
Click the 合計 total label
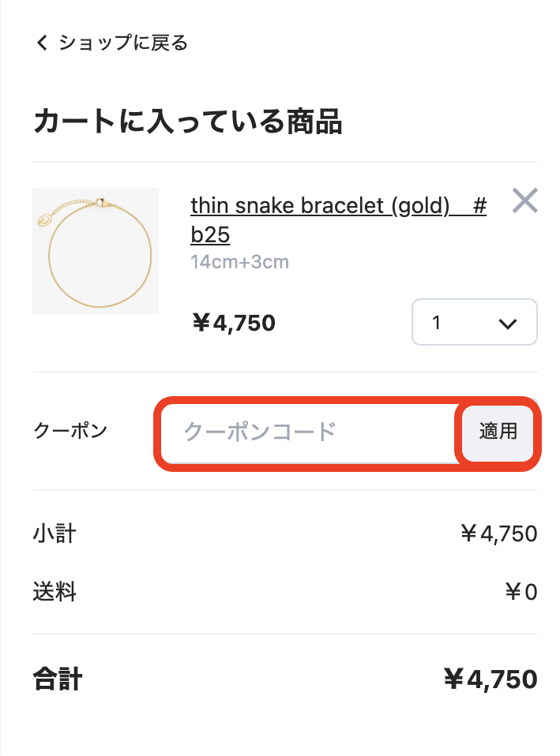(58, 679)
